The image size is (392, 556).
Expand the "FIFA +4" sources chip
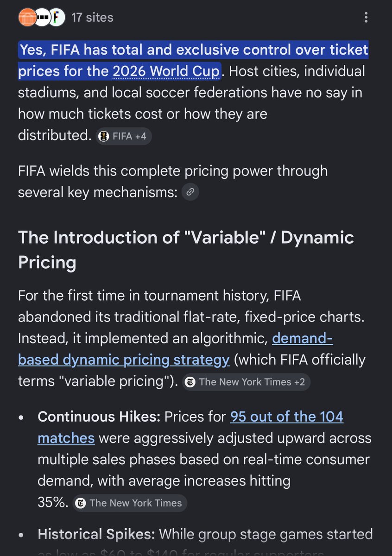(x=124, y=136)
